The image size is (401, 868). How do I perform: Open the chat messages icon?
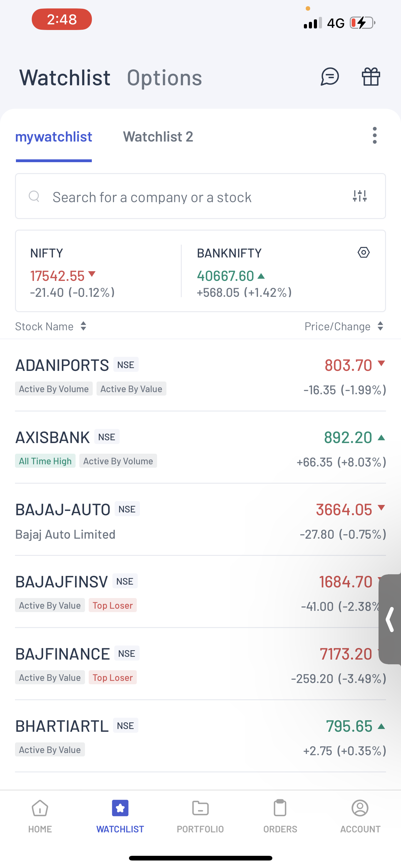pyautogui.click(x=329, y=77)
